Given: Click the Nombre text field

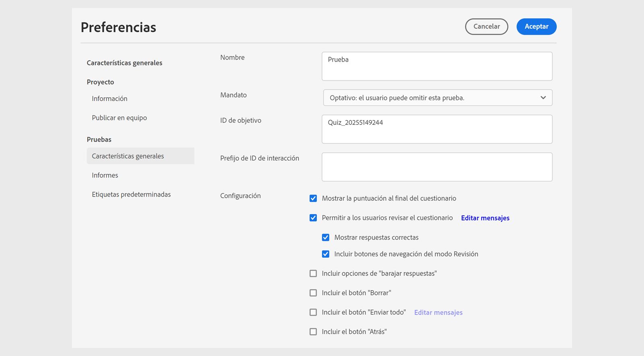Looking at the screenshot, I should tap(437, 66).
